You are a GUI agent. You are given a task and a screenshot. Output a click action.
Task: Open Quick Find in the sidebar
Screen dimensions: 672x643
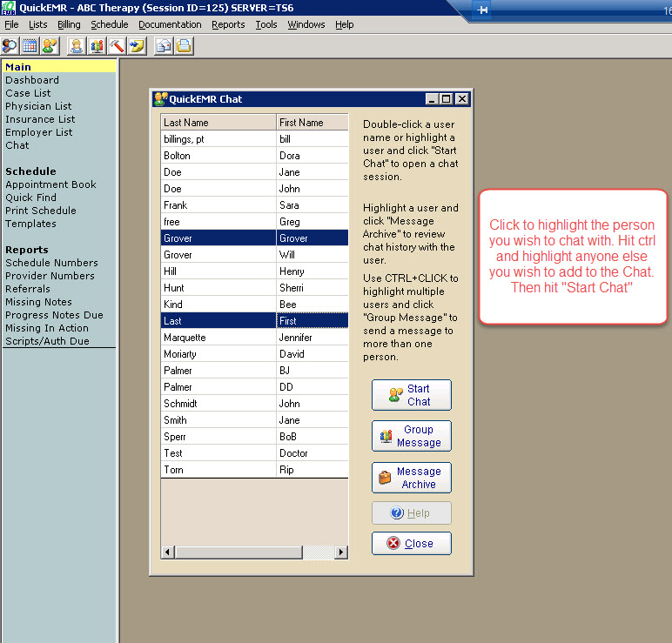click(x=30, y=198)
